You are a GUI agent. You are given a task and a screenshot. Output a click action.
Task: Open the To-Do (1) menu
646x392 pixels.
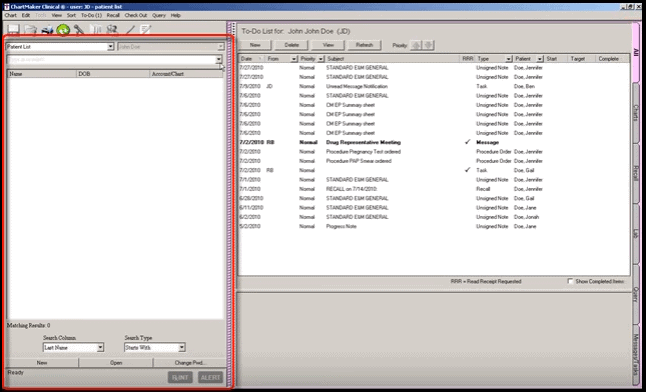[x=91, y=15]
